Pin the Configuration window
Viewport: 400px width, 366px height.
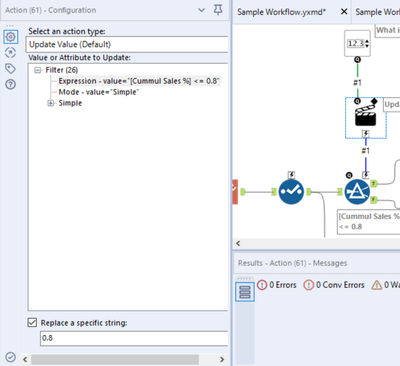218,10
